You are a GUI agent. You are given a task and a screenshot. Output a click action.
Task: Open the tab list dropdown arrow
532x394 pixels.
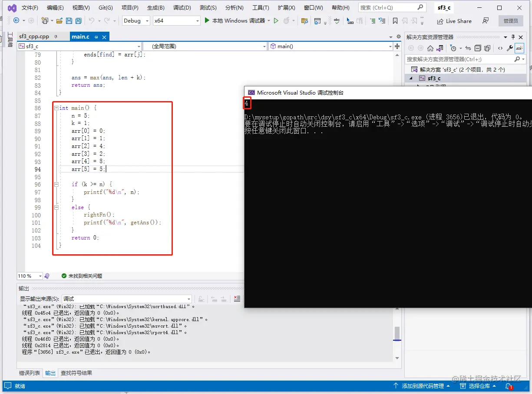391,37
